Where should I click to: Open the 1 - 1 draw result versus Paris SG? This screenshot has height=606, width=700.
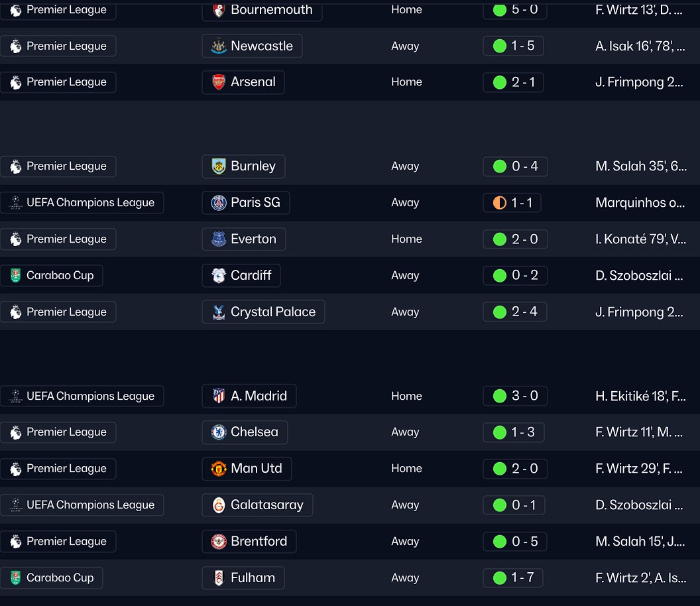[x=512, y=203]
